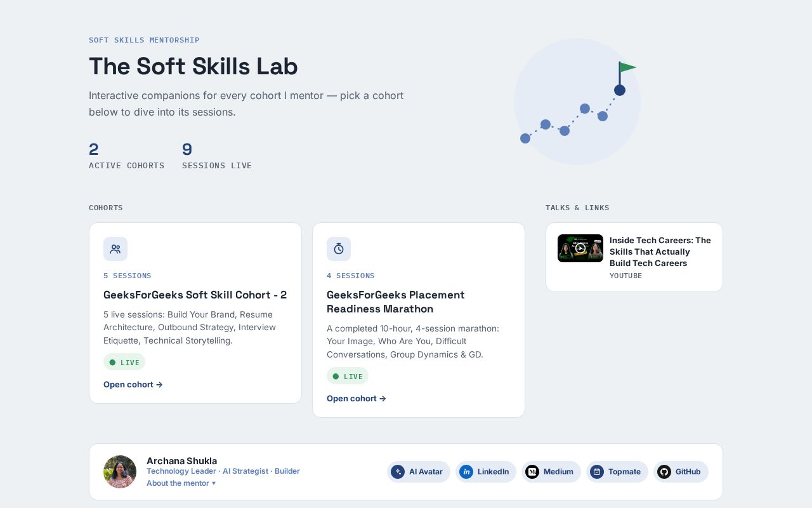The height and width of the screenshot is (508, 812).
Task: Click the YOUTUBE source label
Action: tap(626, 276)
